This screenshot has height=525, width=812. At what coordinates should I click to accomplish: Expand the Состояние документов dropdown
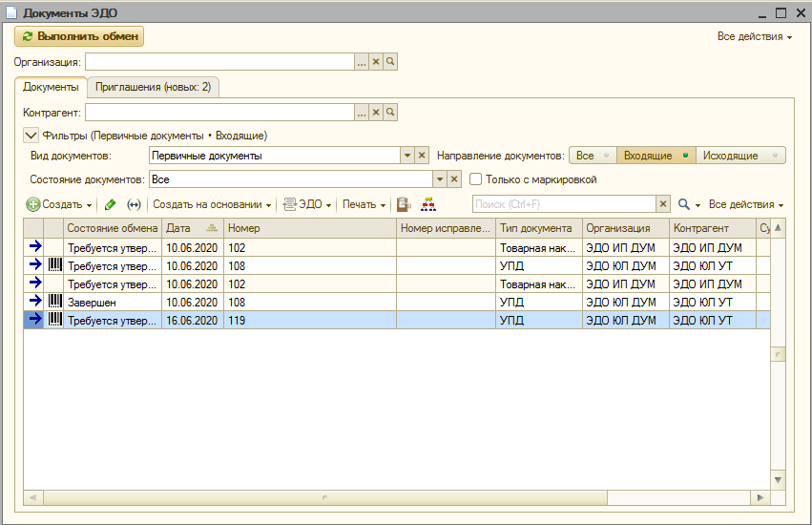point(440,179)
